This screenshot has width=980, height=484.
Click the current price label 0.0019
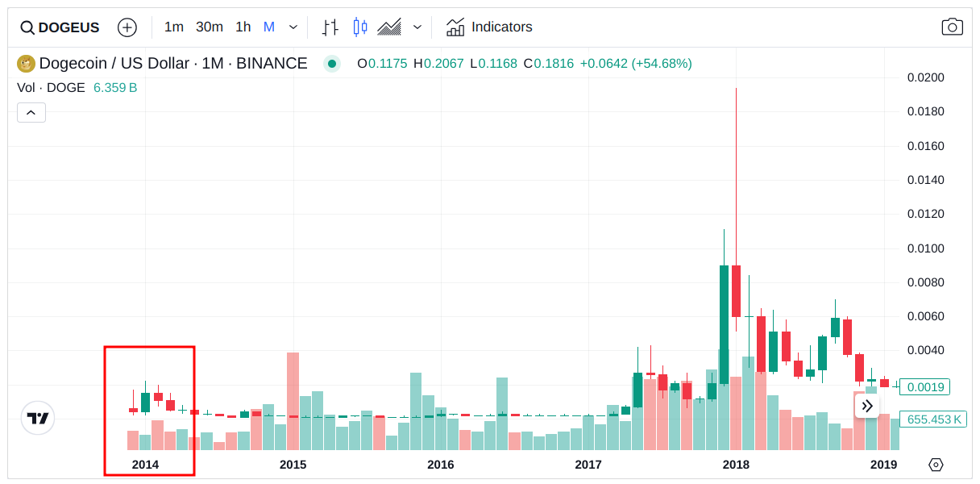[925, 387]
